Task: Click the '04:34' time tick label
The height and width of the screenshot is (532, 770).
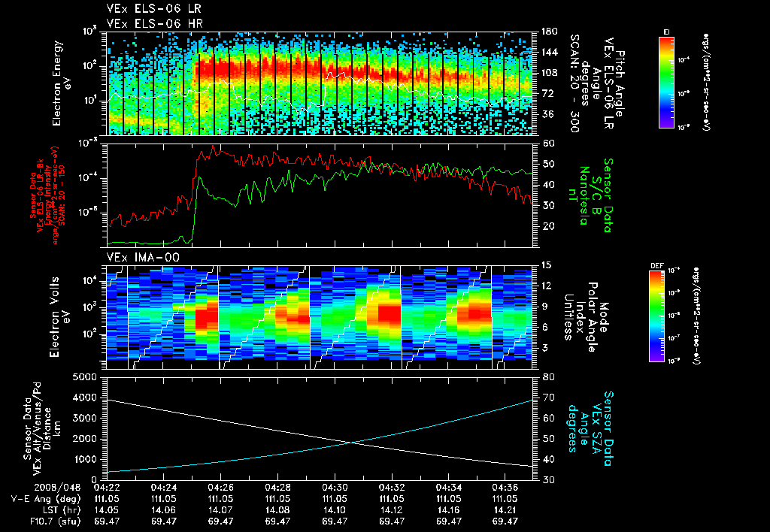Action: (x=448, y=488)
